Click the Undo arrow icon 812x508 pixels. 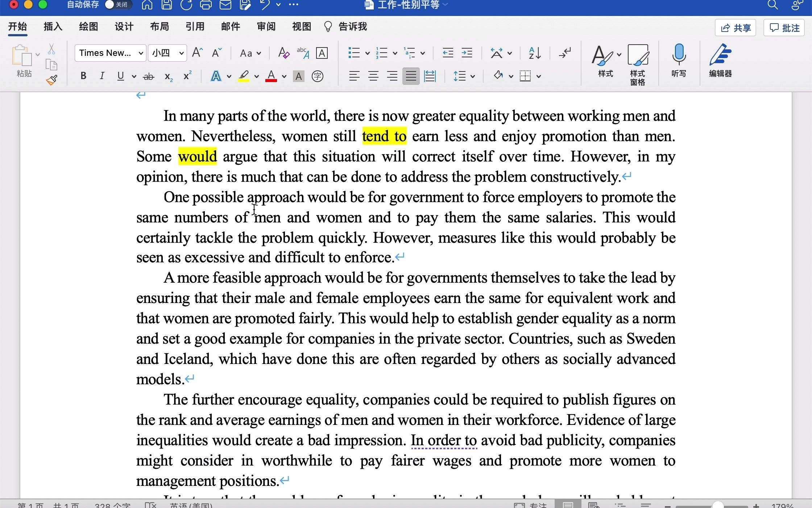point(265,5)
